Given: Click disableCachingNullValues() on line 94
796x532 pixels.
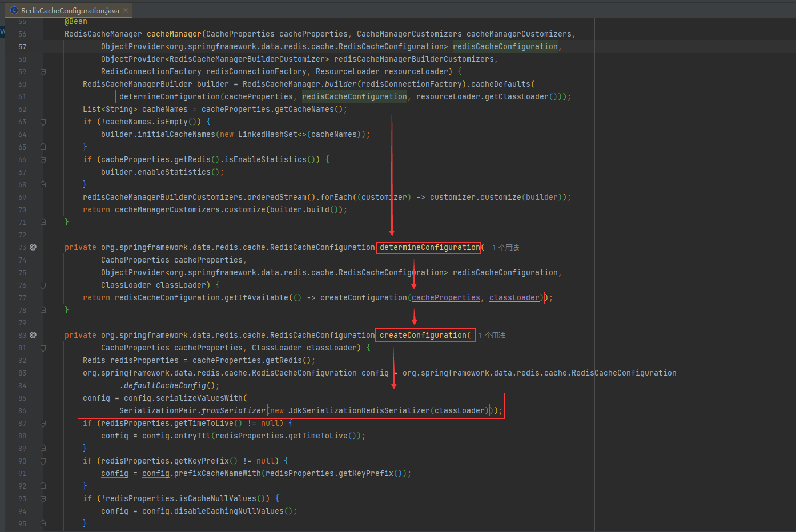Looking at the screenshot, I should pos(234,511).
